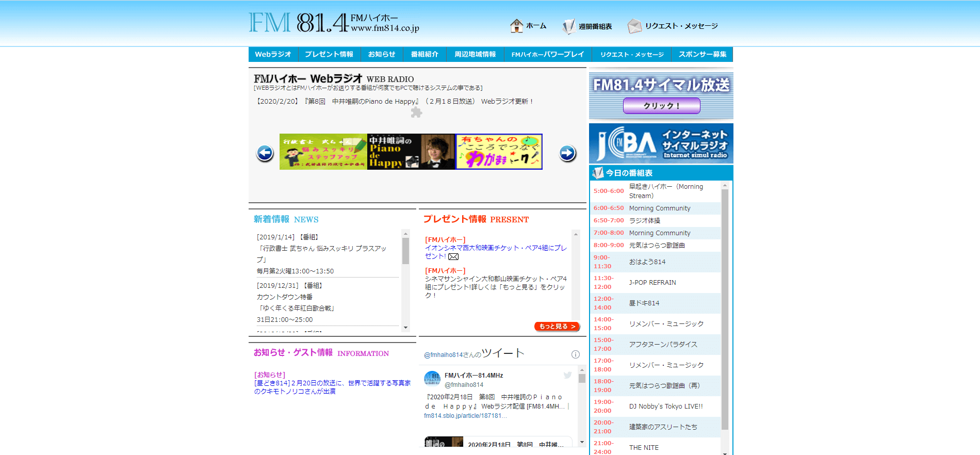The height and width of the screenshot is (455, 980).
Task: Click FMハイホー─81.4MHz tweet account name
Action: tap(473, 376)
